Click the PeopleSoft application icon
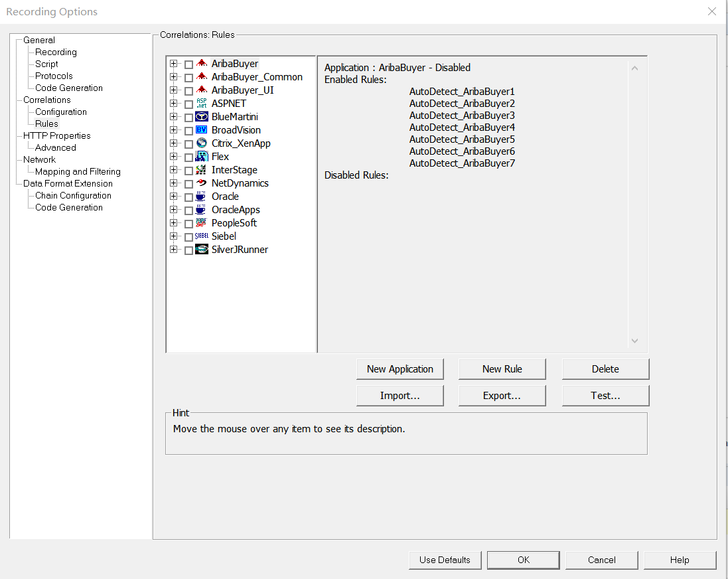The width and height of the screenshot is (728, 579). pyautogui.click(x=202, y=222)
